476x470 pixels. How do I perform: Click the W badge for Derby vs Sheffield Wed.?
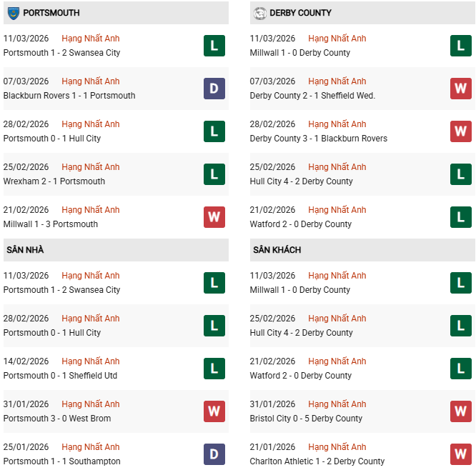pyautogui.click(x=460, y=89)
